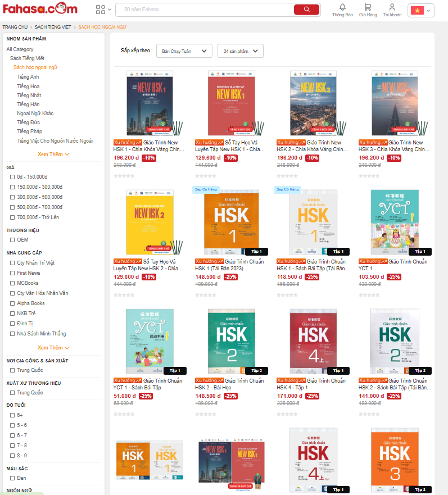Image resolution: width=448 pixels, height=495 pixels.
Task: Select Tiếng Đức category
Action: (x=29, y=122)
